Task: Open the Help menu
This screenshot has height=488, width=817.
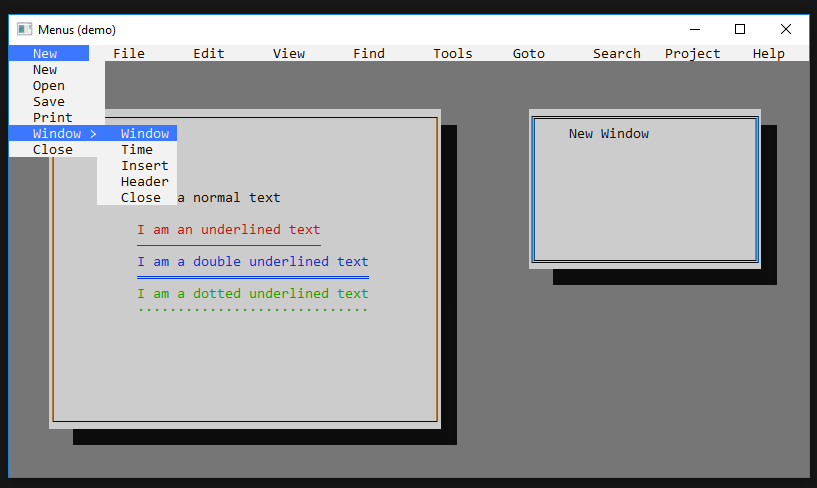Action: [769, 53]
